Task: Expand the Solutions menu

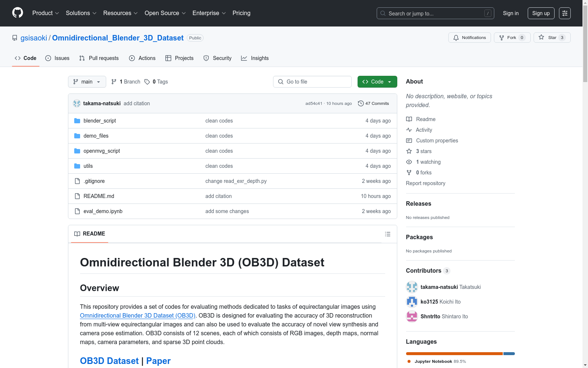Action: click(x=81, y=13)
